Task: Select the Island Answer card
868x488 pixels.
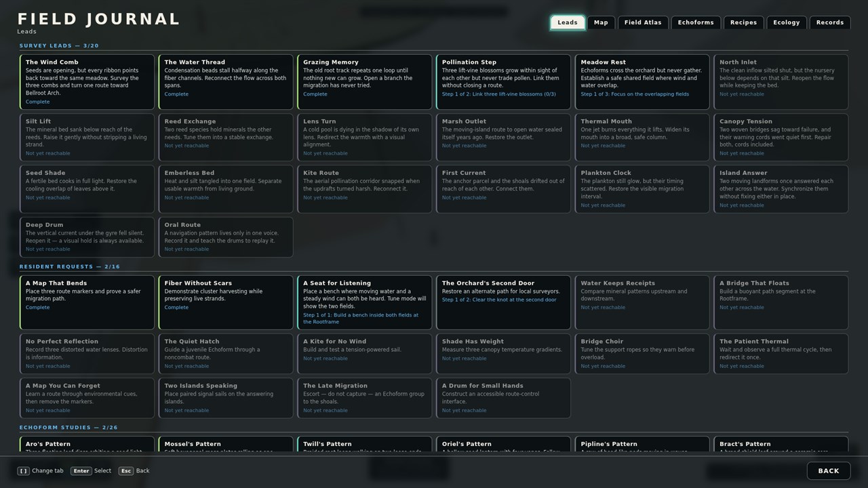Action: pos(781,188)
